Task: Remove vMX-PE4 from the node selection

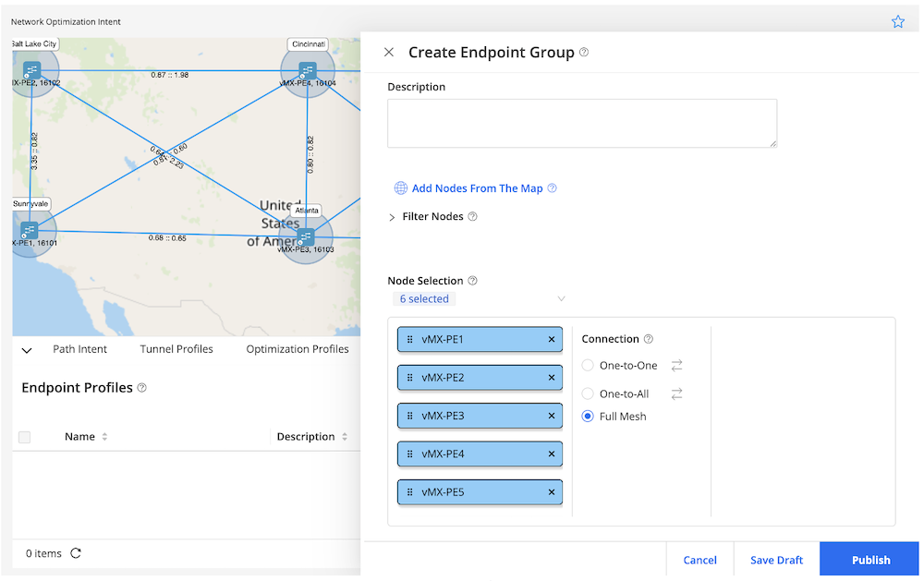Action: click(553, 454)
